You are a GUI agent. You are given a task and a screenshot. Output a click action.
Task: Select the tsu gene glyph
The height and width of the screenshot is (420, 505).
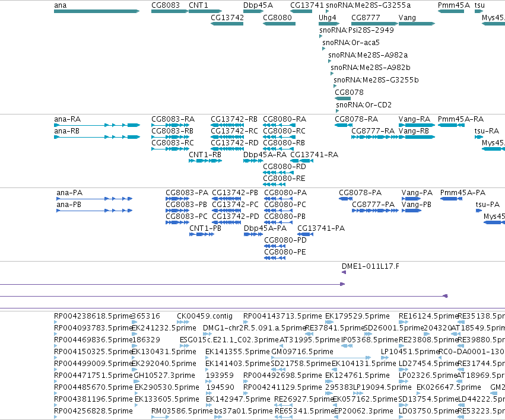pos(479,11)
